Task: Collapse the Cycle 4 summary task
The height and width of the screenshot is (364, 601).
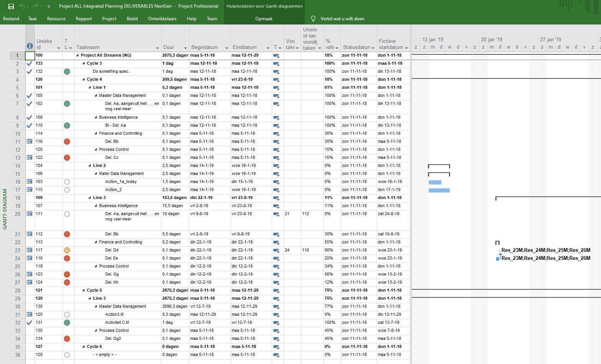Action: coord(84,80)
